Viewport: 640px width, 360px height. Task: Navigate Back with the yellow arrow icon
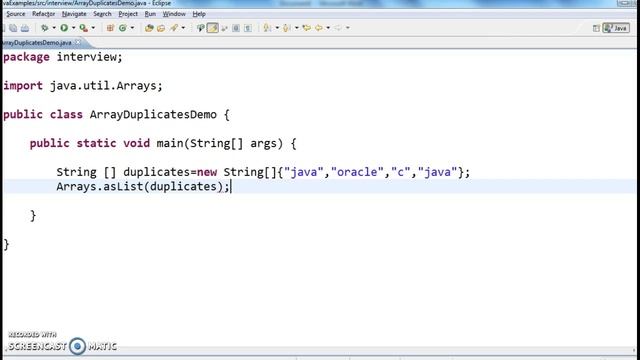(x=319, y=28)
